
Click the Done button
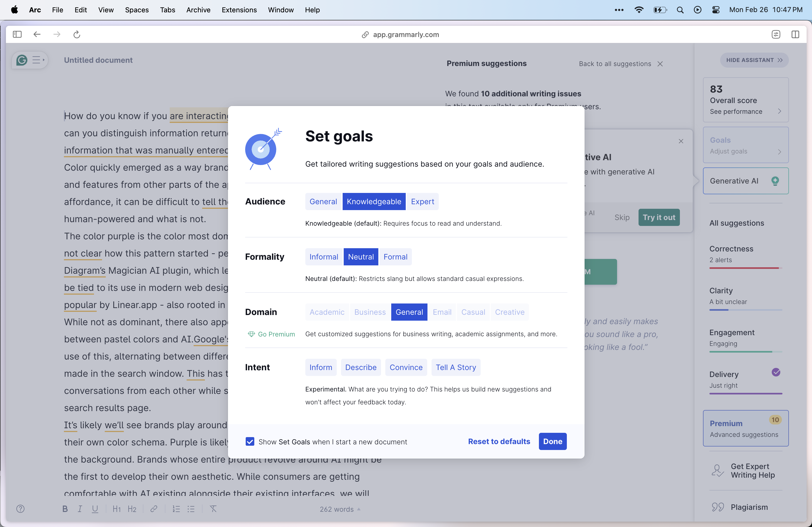(x=552, y=441)
